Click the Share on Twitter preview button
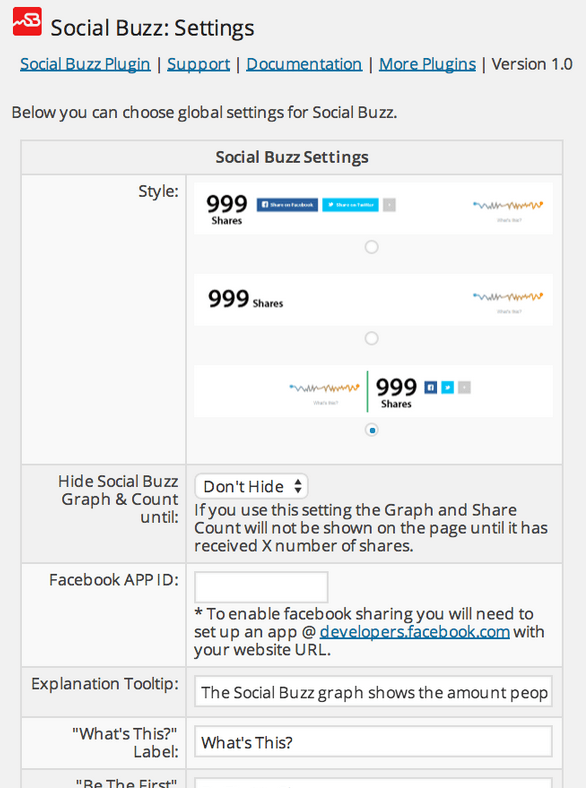This screenshot has height=788, width=586. click(350, 205)
